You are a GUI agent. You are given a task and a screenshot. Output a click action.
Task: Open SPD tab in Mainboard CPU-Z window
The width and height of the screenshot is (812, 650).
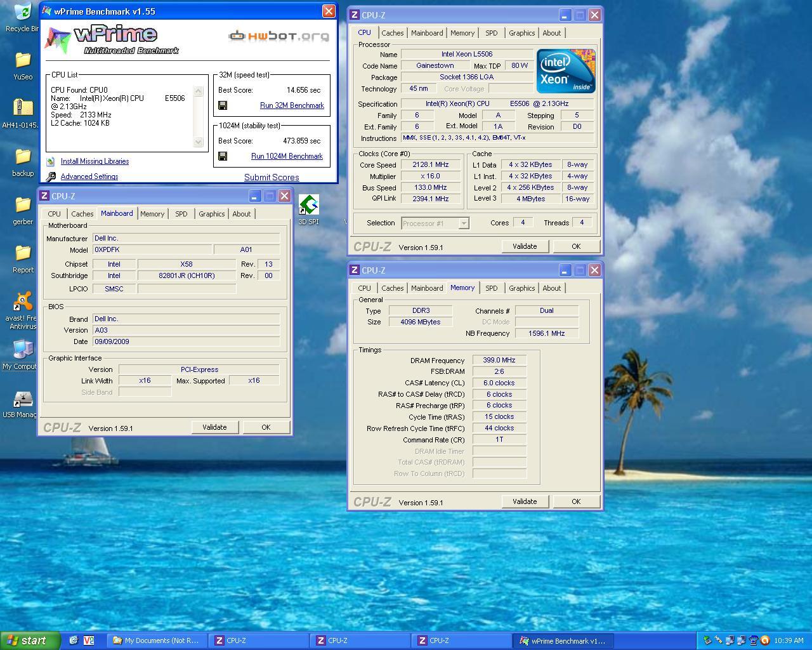(181, 214)
